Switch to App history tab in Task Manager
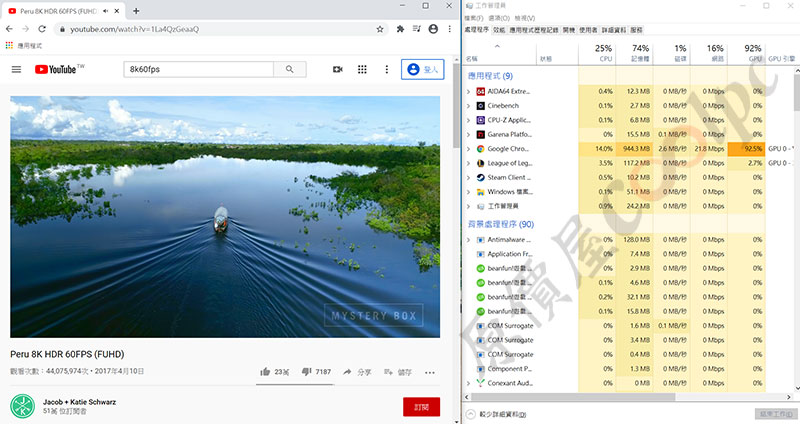The width and height of the screenshot is (800, 424). click(x=534, y=30)
